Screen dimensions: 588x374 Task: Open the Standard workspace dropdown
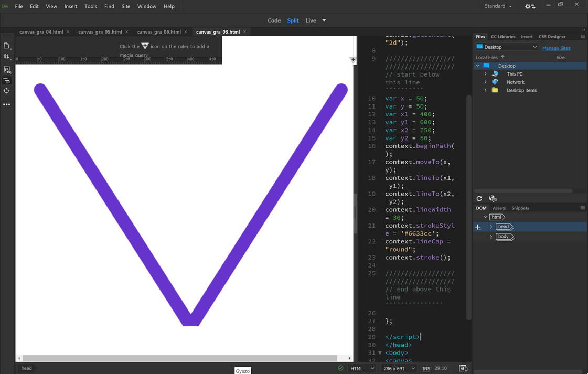click(498, 6)
